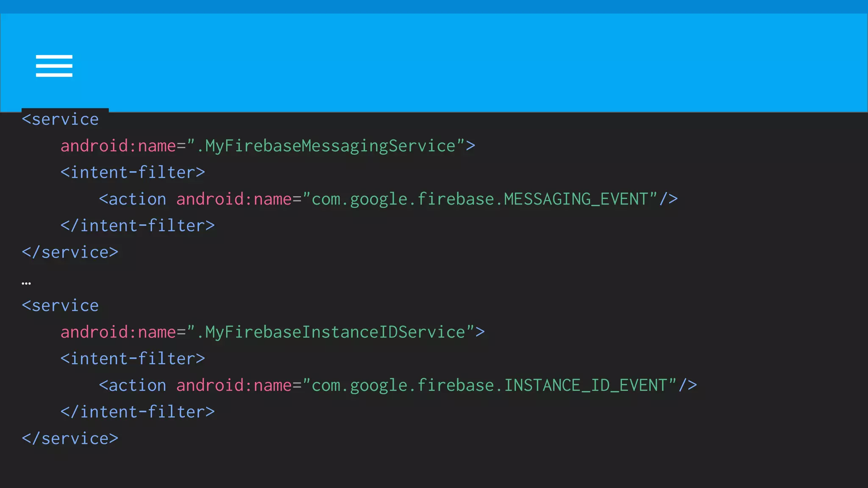Click the second "<intent-filter>" opening tag
Screen dimensions: 868x488
[133, 359]
